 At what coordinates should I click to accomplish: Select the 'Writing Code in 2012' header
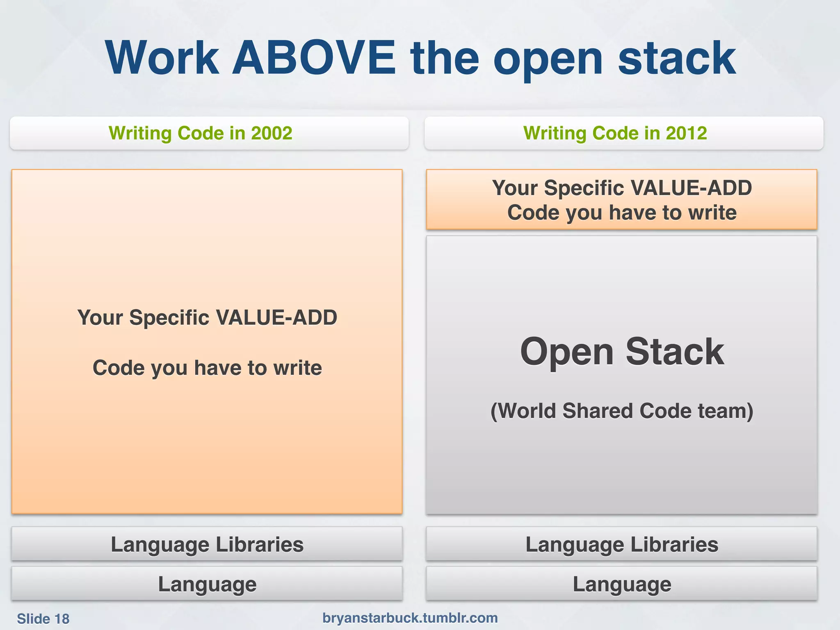(624, 133)
